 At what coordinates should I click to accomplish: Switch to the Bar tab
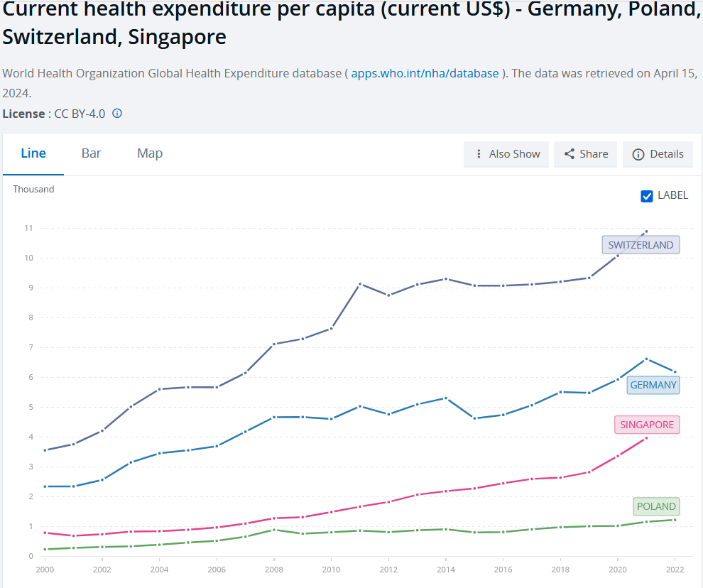91,153
